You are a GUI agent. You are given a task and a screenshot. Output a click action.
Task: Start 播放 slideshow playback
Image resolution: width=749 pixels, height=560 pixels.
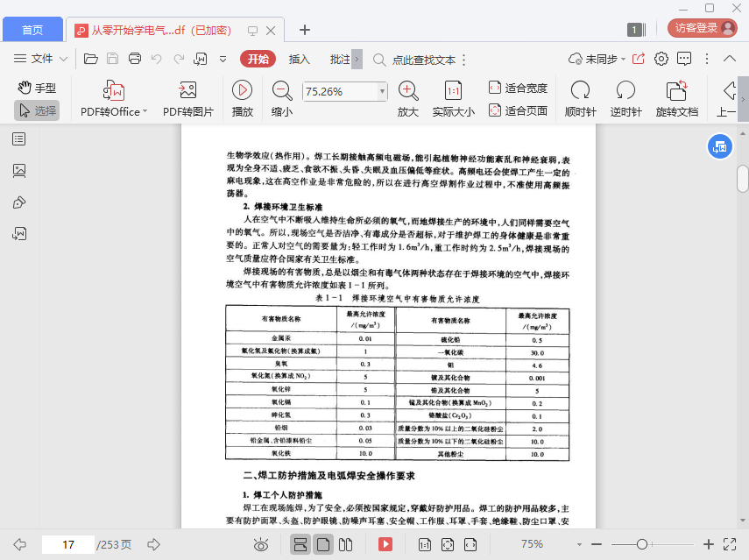[242, 99]
